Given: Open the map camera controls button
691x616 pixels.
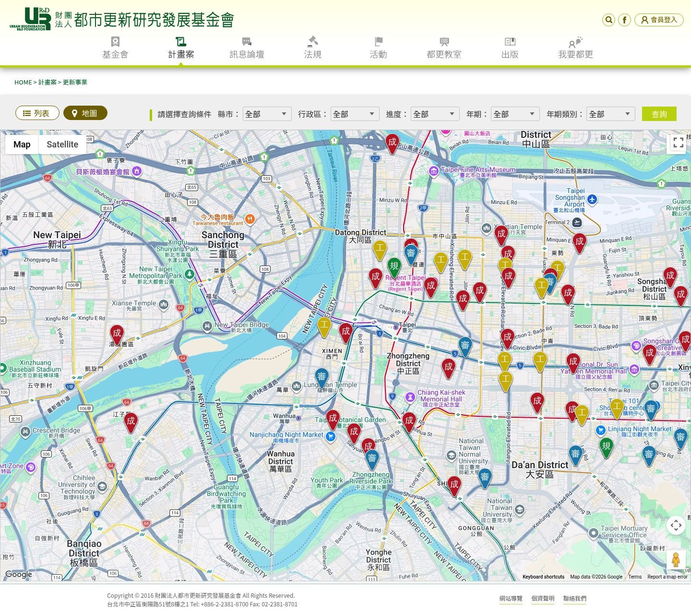Looking at the screenshot, I should click(676, 525).
